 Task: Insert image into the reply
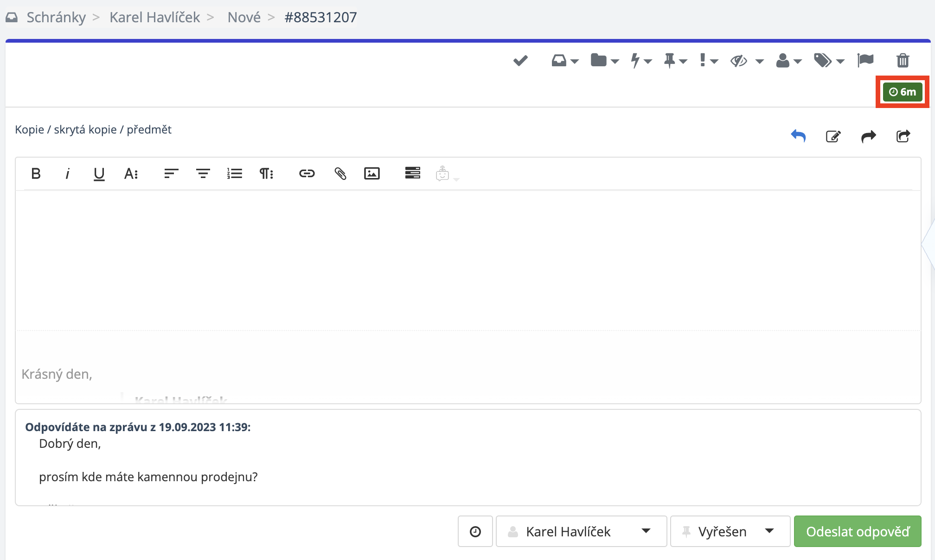[x=371, y=174]
